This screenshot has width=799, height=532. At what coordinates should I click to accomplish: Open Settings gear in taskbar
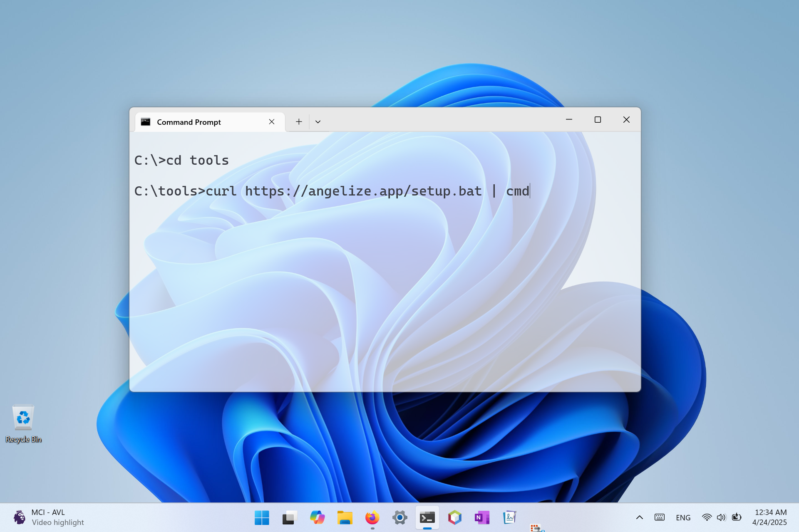[x=399, y=517]
